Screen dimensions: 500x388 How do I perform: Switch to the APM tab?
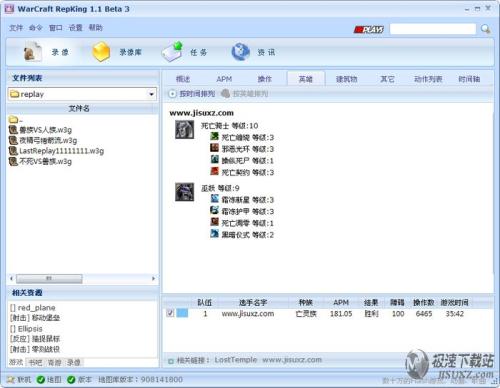pyautogui.click(x=224, y=79)
